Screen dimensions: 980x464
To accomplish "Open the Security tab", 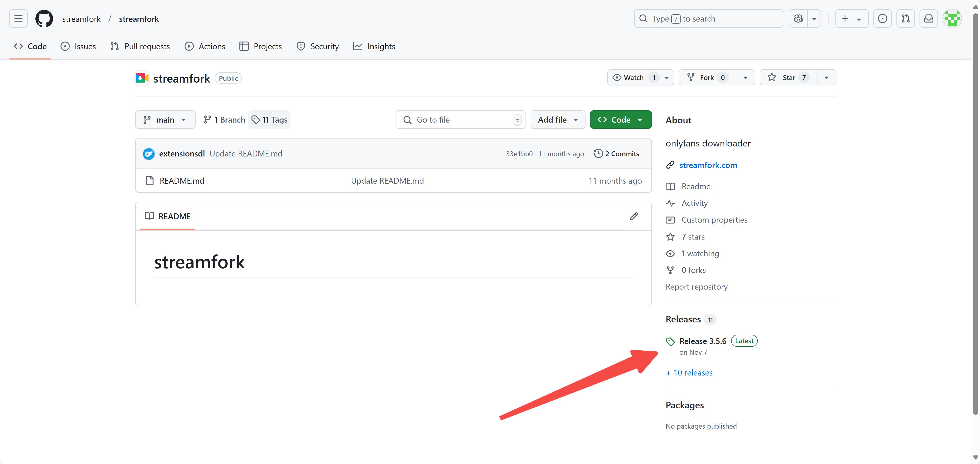I will click(x=318, y=46).
